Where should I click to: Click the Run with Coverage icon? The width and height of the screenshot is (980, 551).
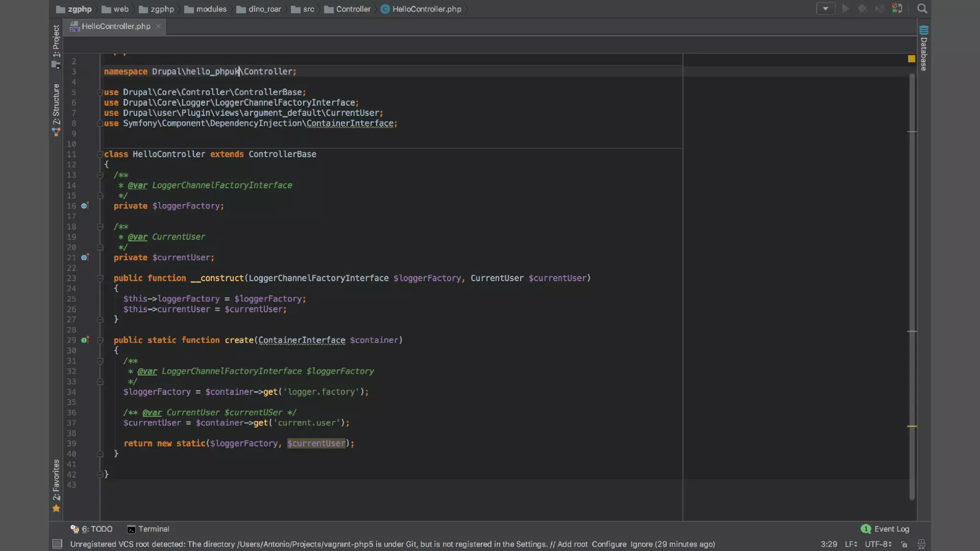coord(880,9)
